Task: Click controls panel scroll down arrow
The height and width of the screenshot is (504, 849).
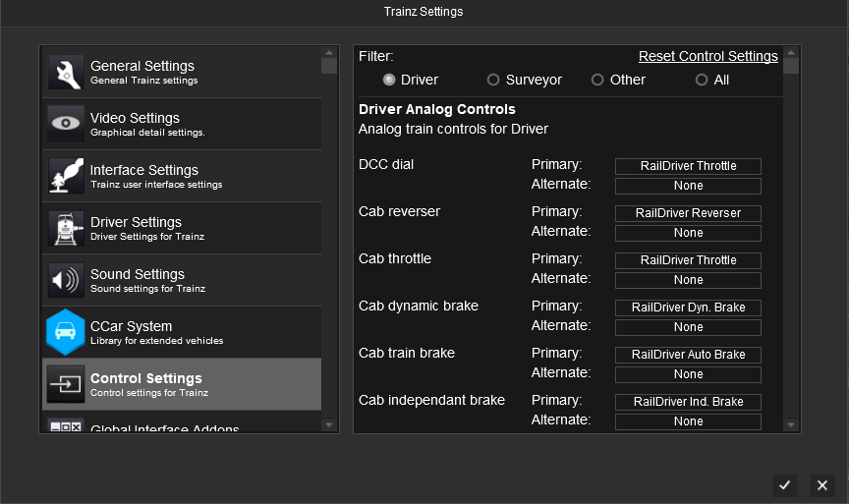Action: pyautogui.click(x=791, y=425)
